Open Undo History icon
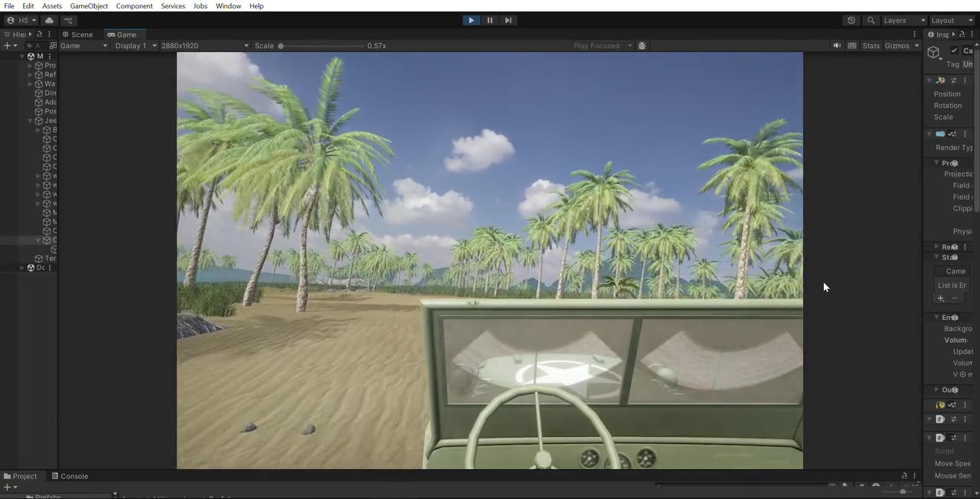 coord(851,21)
